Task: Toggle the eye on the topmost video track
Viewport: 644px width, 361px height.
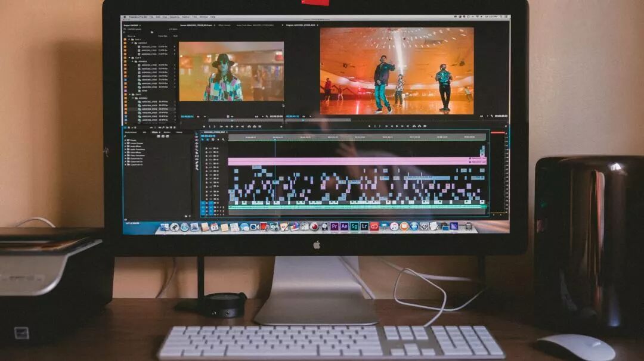Action: click(217, 148)
